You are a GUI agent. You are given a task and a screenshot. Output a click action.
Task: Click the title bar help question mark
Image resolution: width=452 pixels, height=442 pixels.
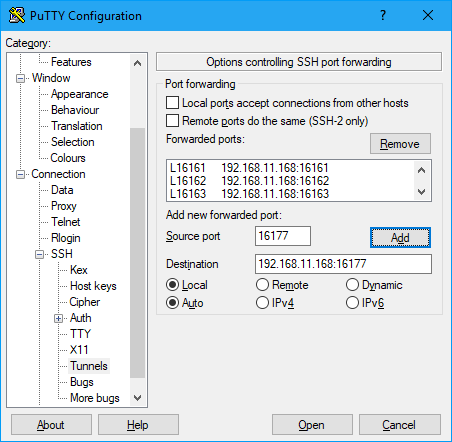pos(383,15)
